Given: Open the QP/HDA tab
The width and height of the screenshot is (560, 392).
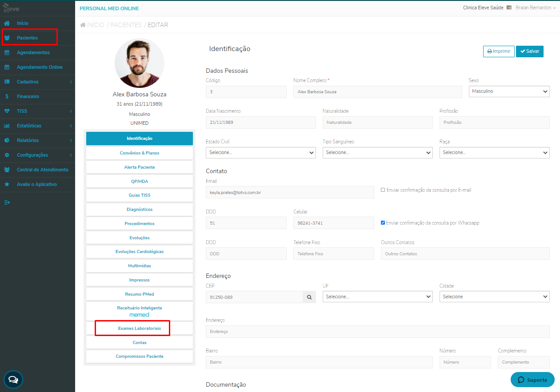Looking at the screenshot, I should click(140, 181).
